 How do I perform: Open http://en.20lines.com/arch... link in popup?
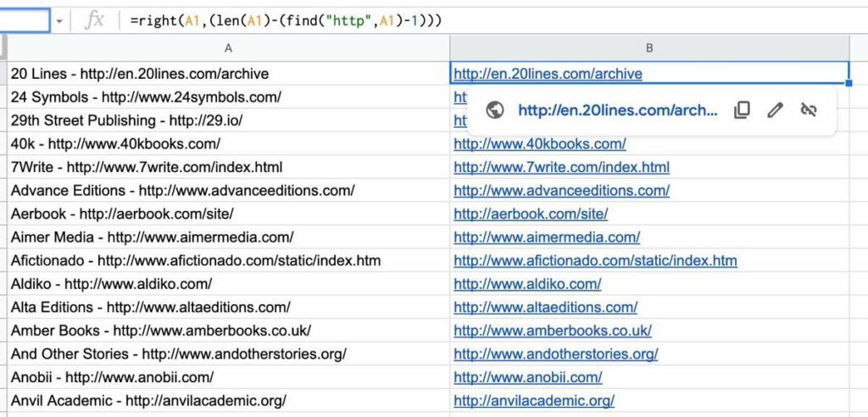point(617,109)
